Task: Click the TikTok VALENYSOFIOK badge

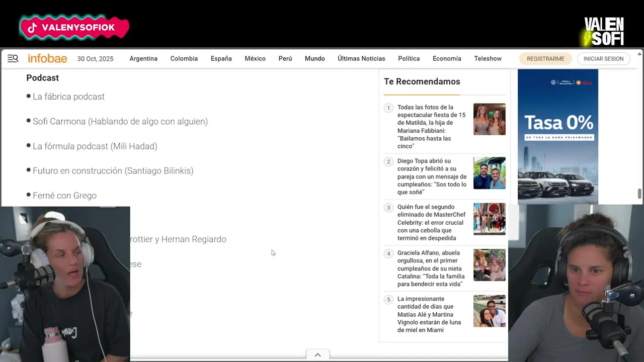Action: point(74,28)
